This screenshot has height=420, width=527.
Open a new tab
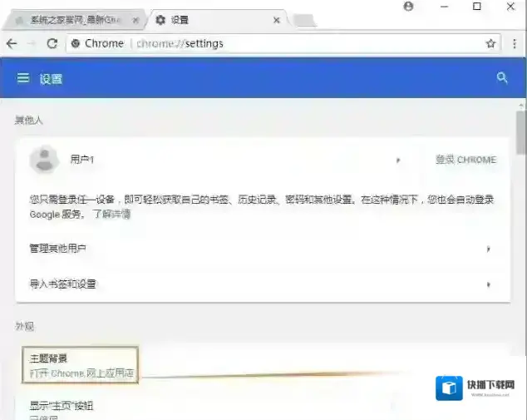[304, 20]
